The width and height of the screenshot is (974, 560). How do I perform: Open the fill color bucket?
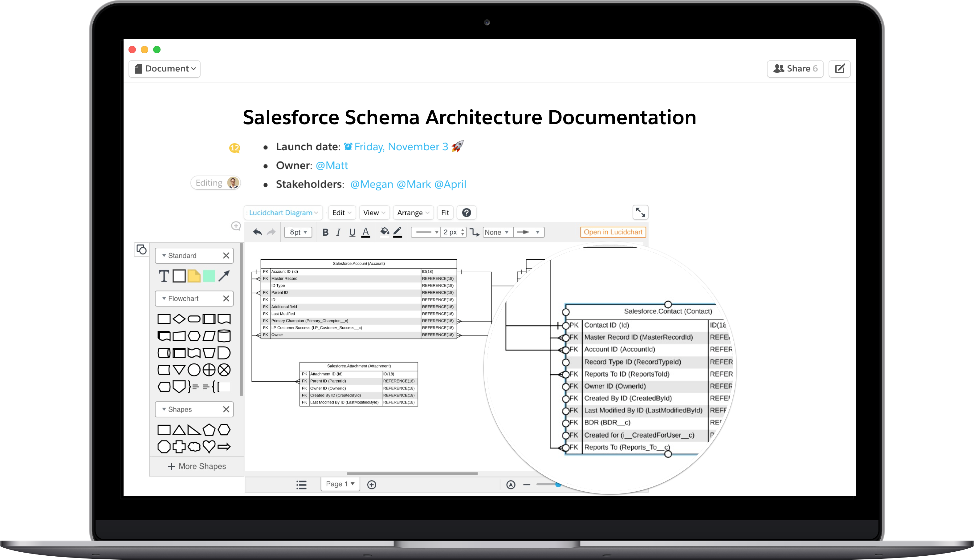point(385,232)
